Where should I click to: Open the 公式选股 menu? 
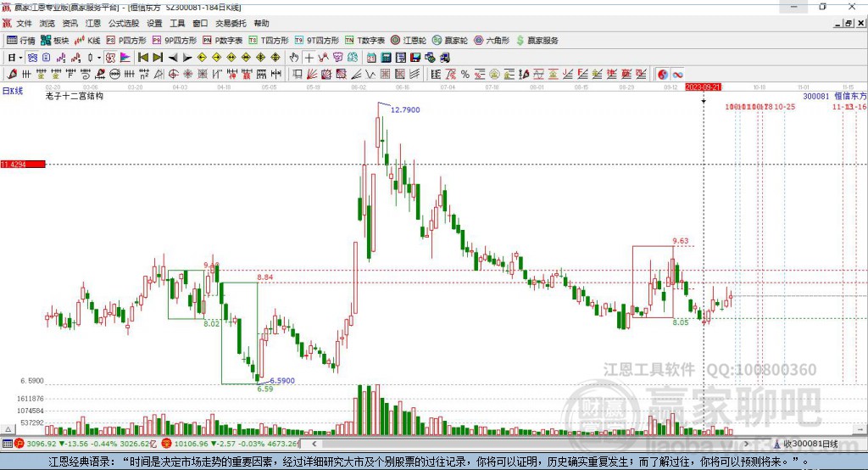coord(124,23)
